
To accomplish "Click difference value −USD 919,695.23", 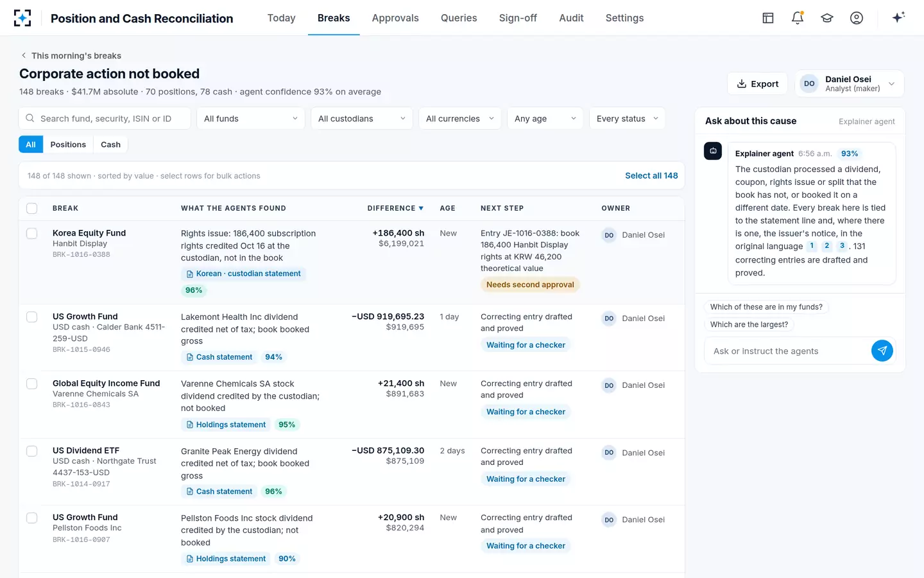I will pyautogui.click(x=388, y=317).
